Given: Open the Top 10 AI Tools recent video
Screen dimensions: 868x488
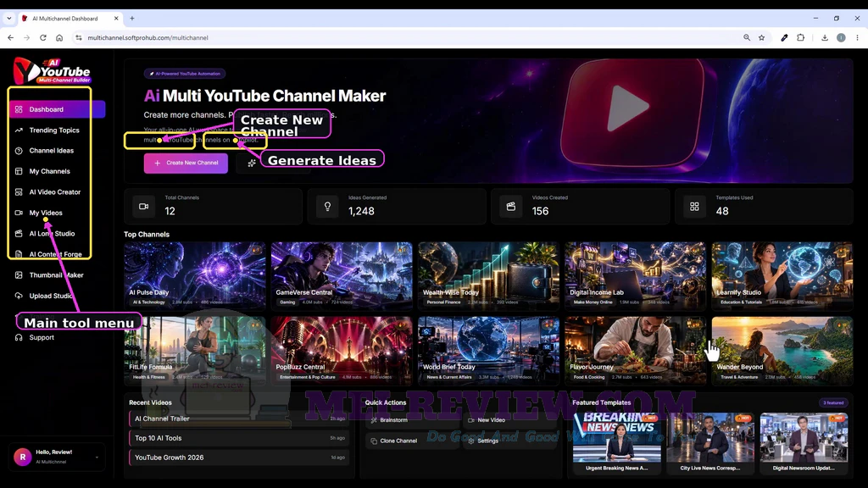Looking at the screenshot, I should coord(239,438).
